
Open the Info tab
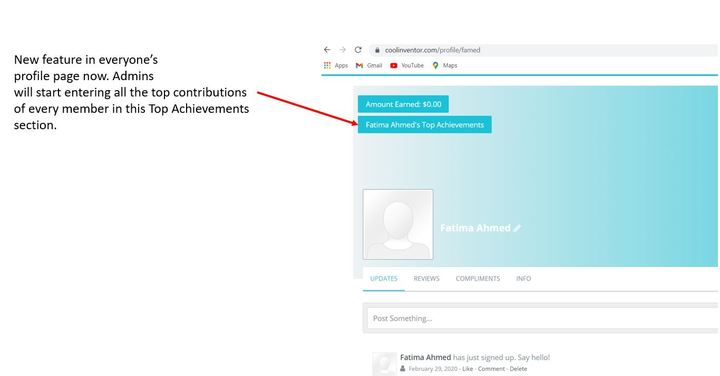pyautogui.click(x=523, y=278)
